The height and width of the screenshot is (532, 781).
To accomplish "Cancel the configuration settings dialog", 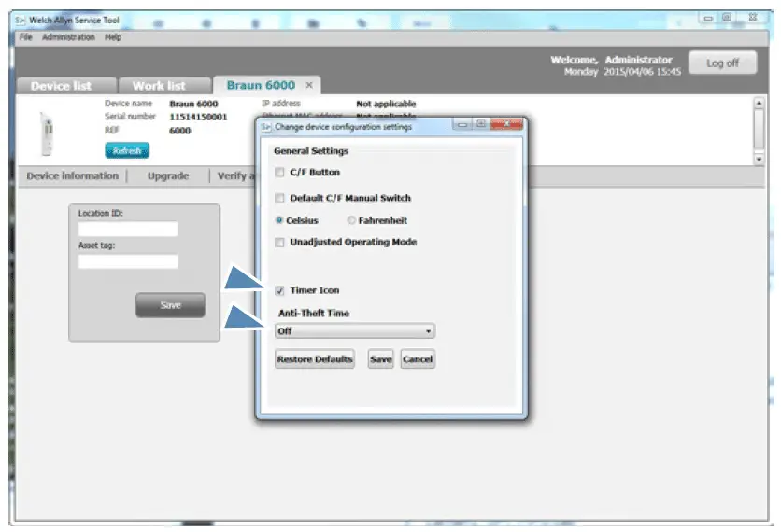I will (x=418, y=358).
